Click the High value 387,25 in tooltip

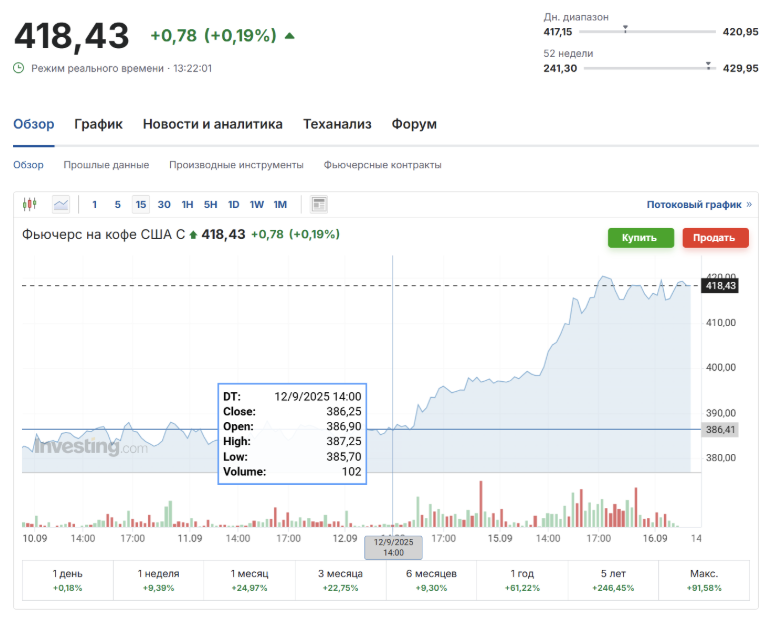(344, 441)
